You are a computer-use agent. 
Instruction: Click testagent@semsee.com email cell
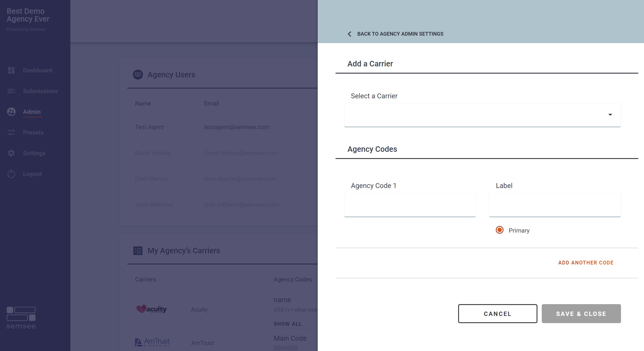236,127
